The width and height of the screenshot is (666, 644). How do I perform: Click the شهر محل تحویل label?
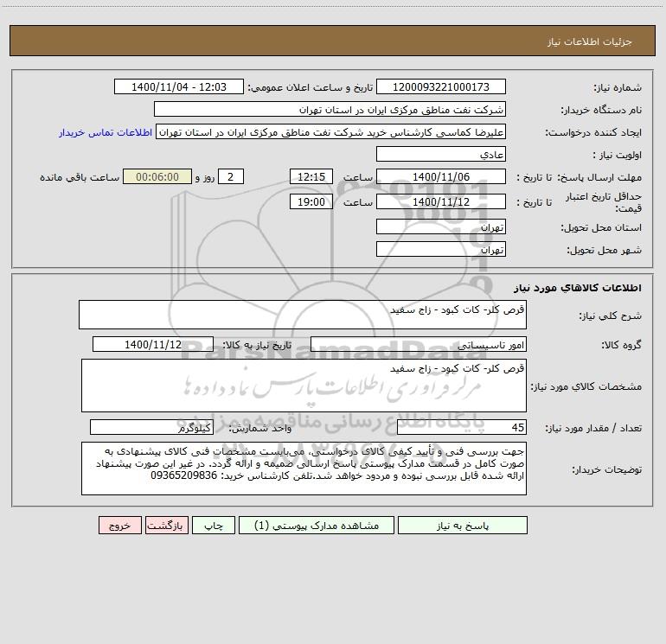[605, 251]
